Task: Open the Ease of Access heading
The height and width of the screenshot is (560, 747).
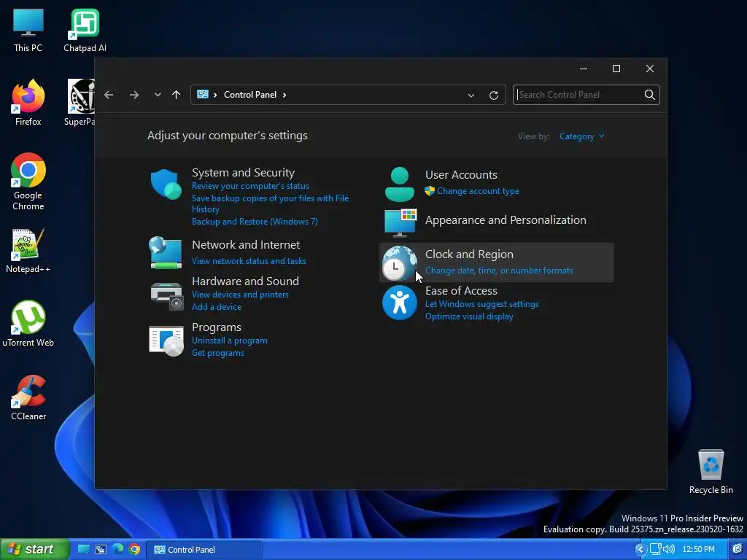Action: [x=461, y=290]
